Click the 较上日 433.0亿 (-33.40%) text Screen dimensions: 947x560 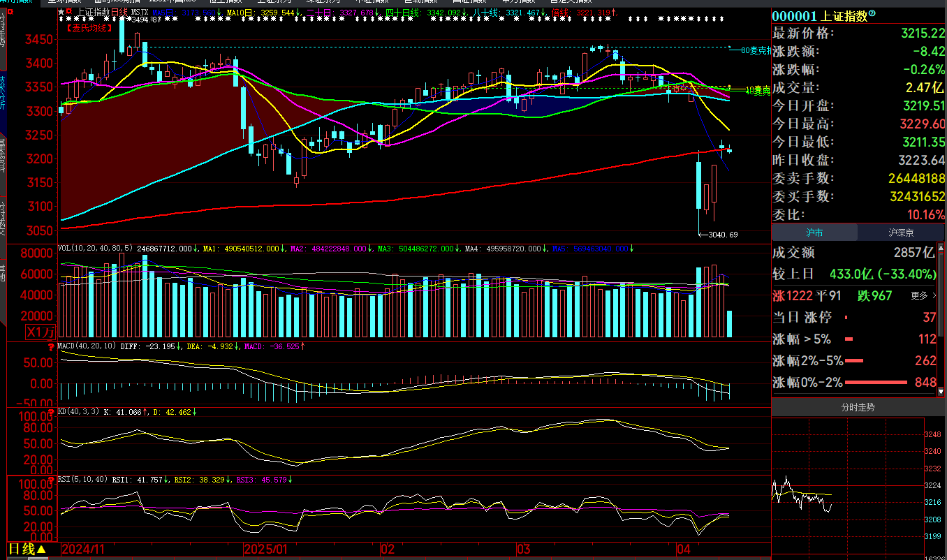(853, 274)
